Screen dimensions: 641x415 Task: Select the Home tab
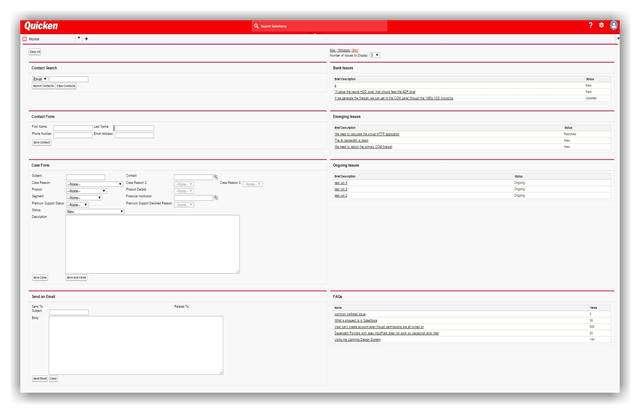tap(35, 39)
